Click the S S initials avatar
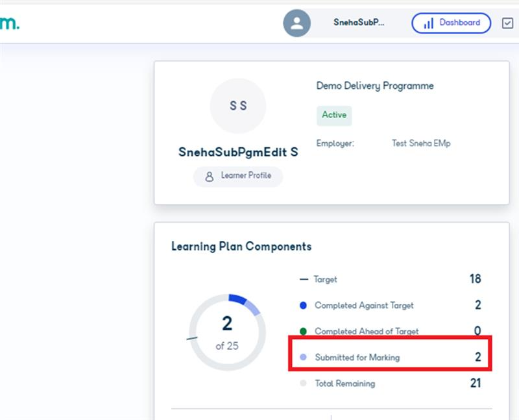The width and height of the screenshot is (519, 420). point(238,106)
